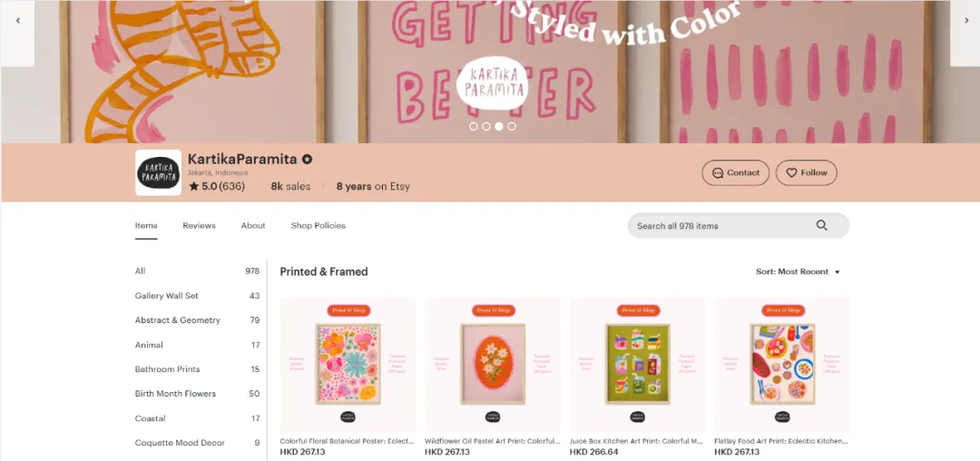Open the Reviews tab
980x461 pixels.
click(199, 226)
